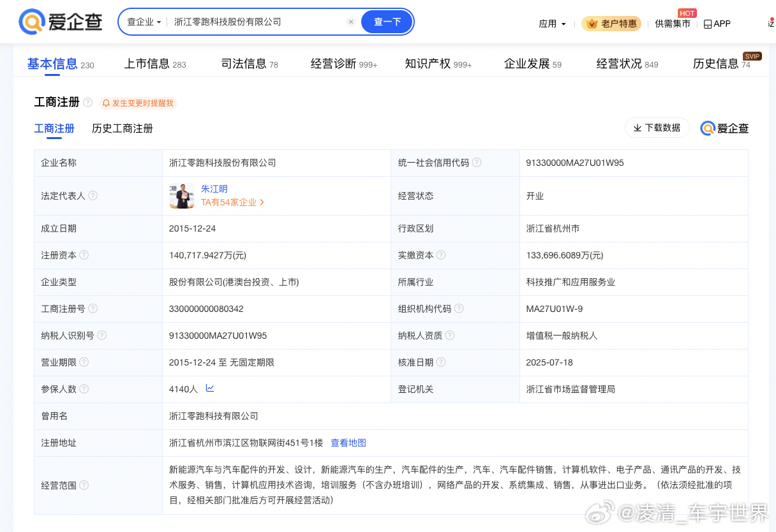Image resolution: width=776 pixels, height=532 pixels.
Task: Click the 老户特惠 crown badge
Action: 611,24
